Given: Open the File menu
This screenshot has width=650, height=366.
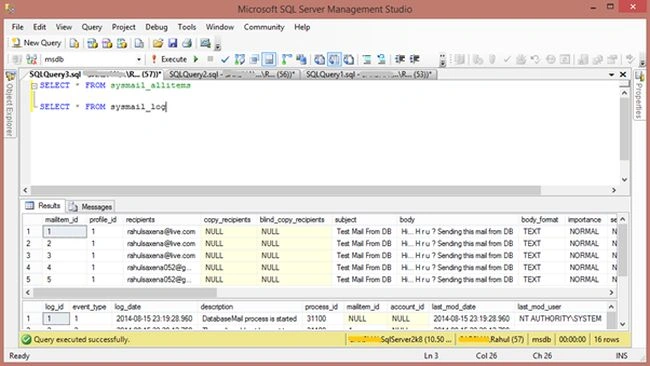Looking at the screenshot, I should 17,27.
